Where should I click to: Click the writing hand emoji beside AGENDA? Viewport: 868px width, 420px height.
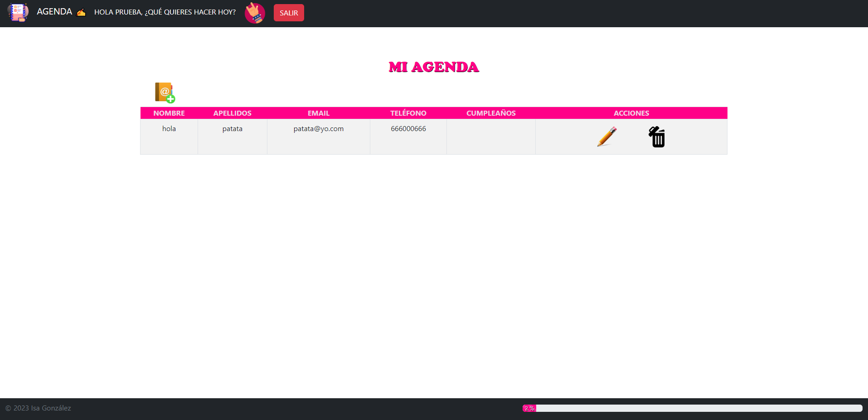click(x=81, y=12)
